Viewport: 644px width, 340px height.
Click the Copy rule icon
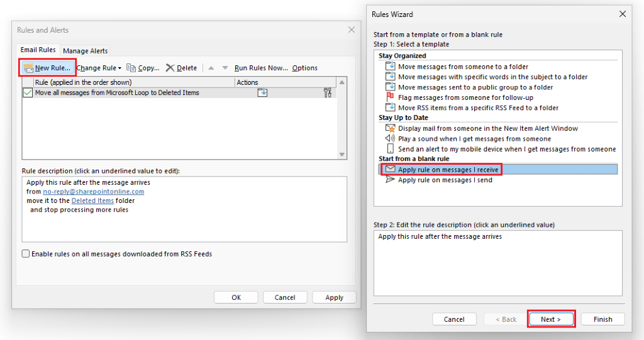click(x=131, y=68)
